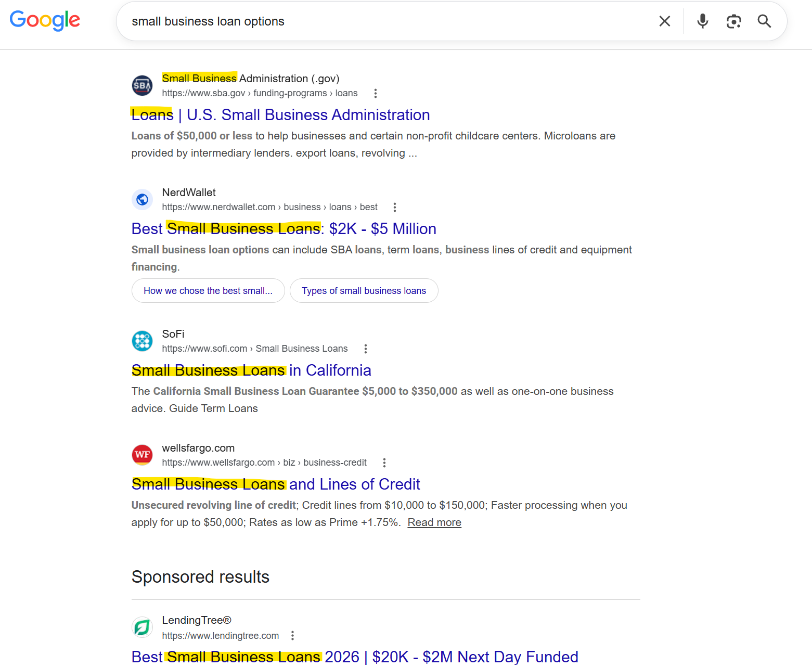The height and width of the screenshot is (667, 812).
Task: Click 'Types of small business loans' chip
Action: click(364, 291)
